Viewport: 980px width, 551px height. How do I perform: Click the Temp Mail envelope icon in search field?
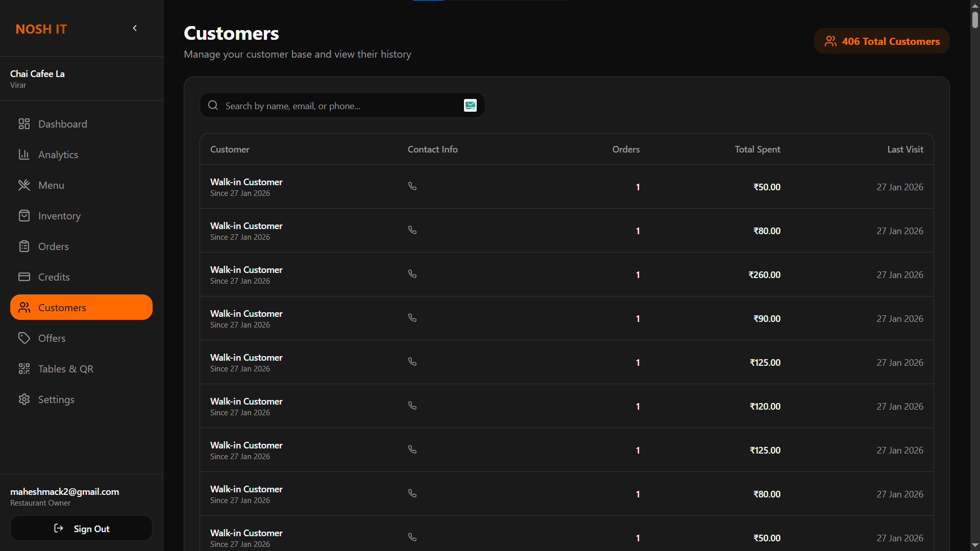470,105
